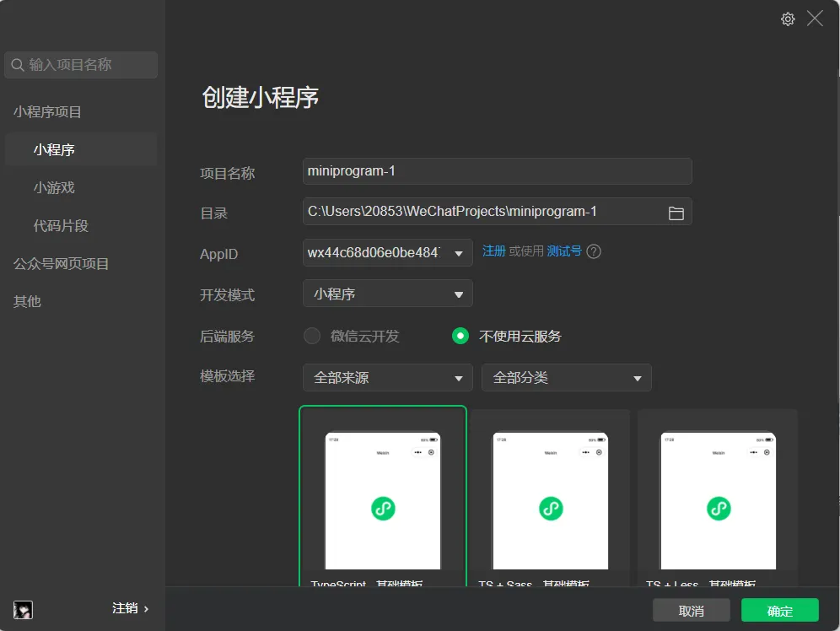Focus the 输入项目名称 search field
This screenshot has height=631, width=840.
[81, 65]
